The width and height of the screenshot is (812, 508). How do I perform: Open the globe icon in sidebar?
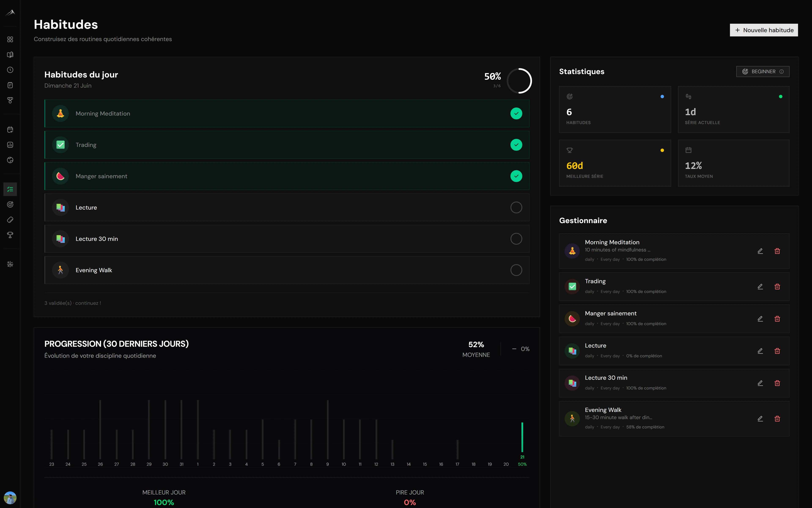(x=10, y=160)
